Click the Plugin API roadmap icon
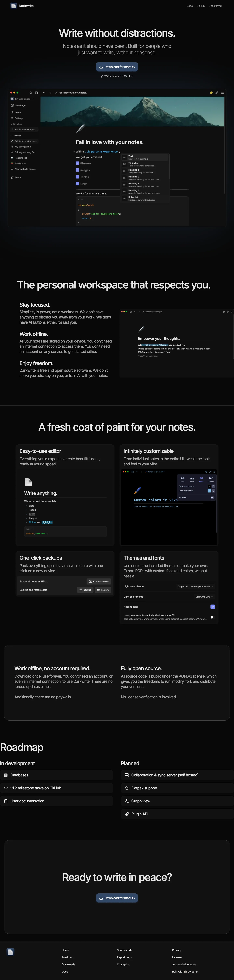234x980 pixels. coord(127,814)
